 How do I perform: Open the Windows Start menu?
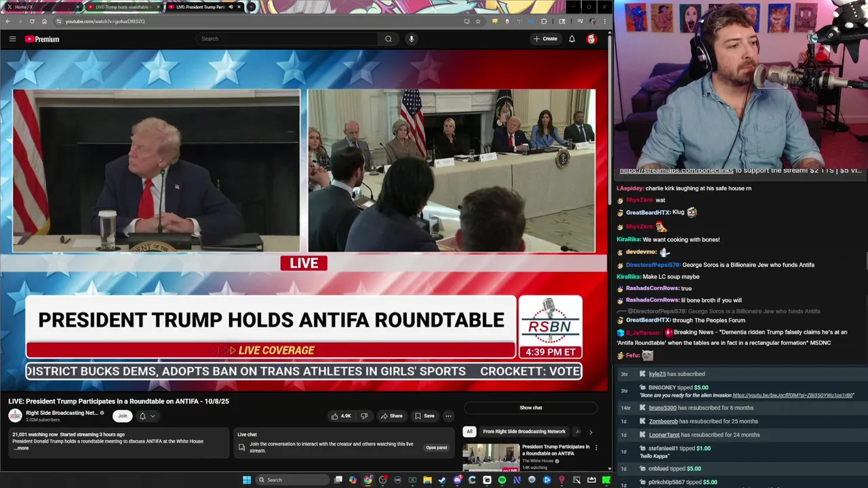pos(247,480)
